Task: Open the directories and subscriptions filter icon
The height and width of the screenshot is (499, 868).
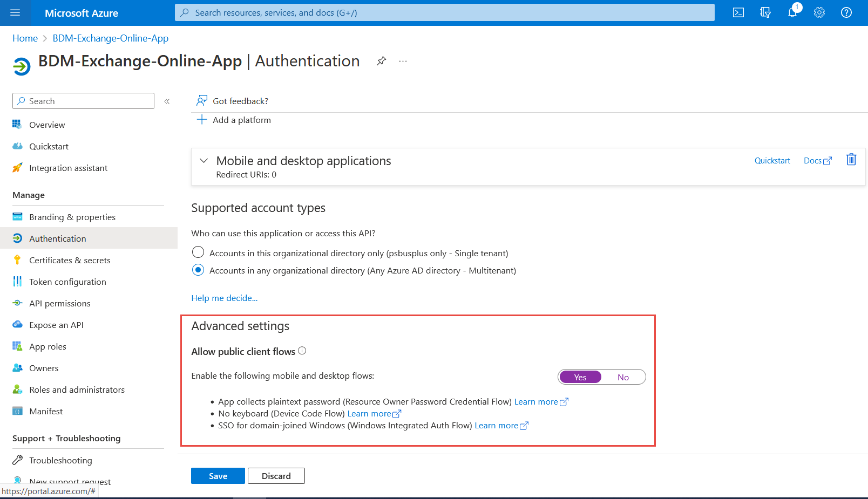Action: 765,13
